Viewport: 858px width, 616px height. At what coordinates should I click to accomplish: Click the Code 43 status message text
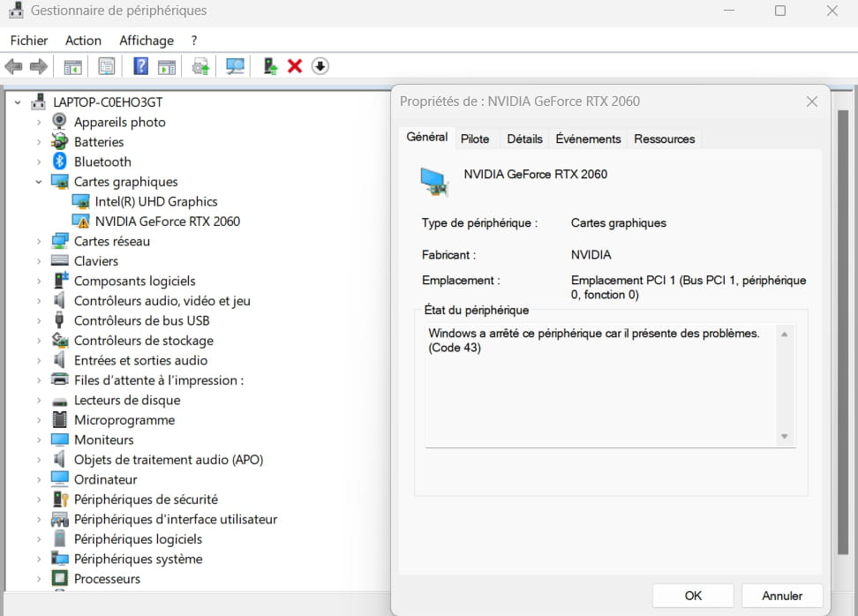click(594, 341)
